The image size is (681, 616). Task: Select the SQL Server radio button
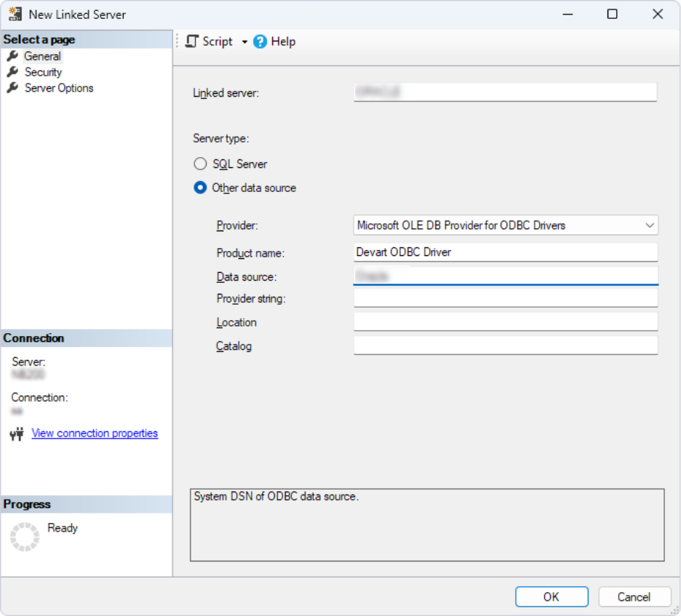click(x=200, y=164)
